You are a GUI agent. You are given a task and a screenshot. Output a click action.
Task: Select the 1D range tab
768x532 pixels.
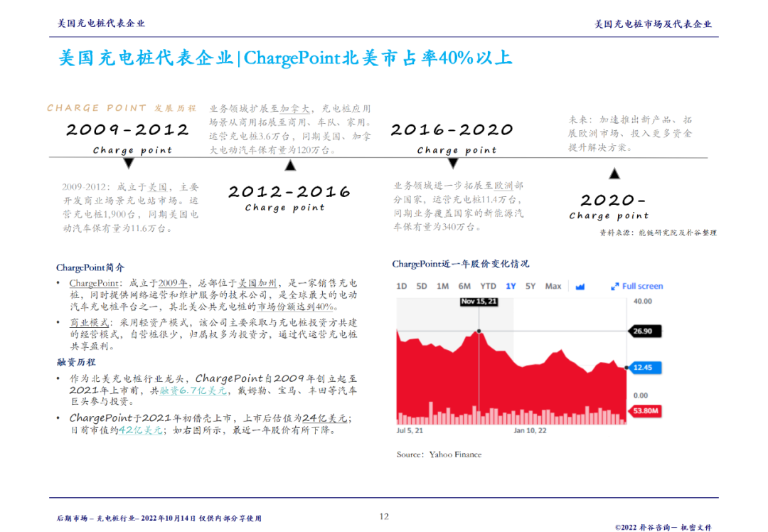tap(402, 286)
